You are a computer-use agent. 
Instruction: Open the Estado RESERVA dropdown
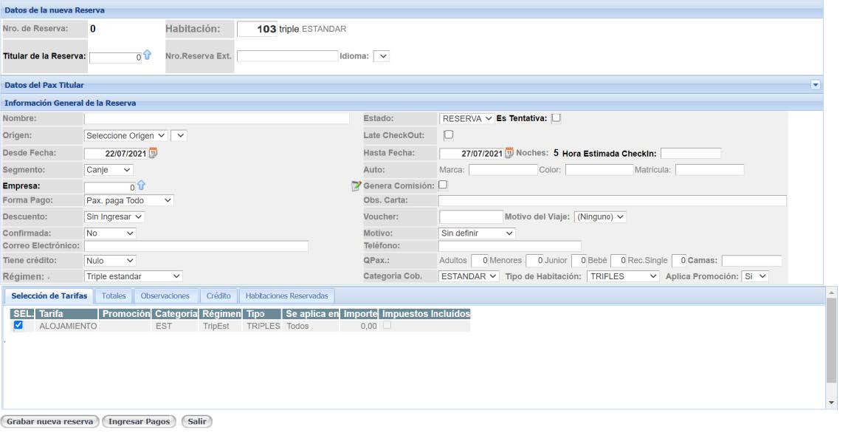point(466,119)
